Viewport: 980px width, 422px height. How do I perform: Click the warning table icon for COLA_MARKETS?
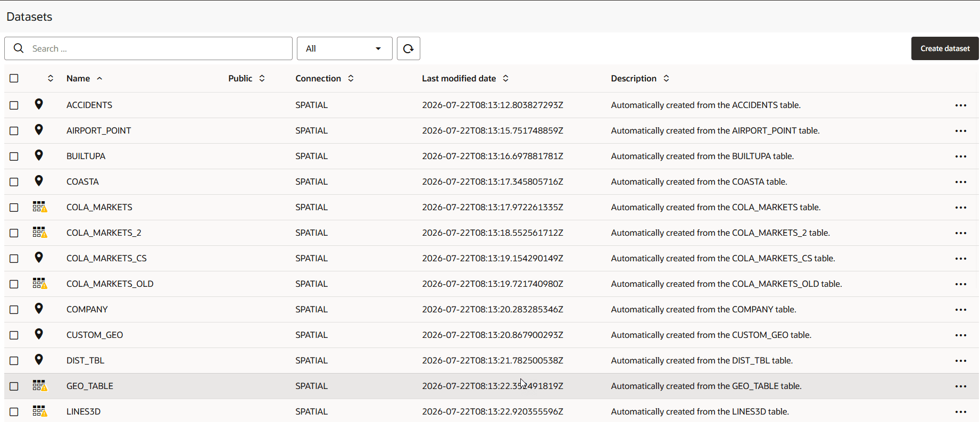(40, 207)
